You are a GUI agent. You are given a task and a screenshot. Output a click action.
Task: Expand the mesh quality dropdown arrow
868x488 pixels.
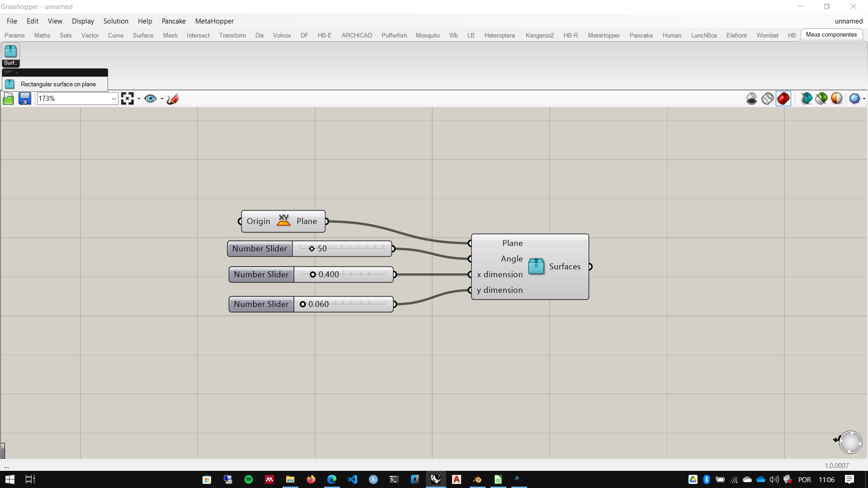pos(864,99)
